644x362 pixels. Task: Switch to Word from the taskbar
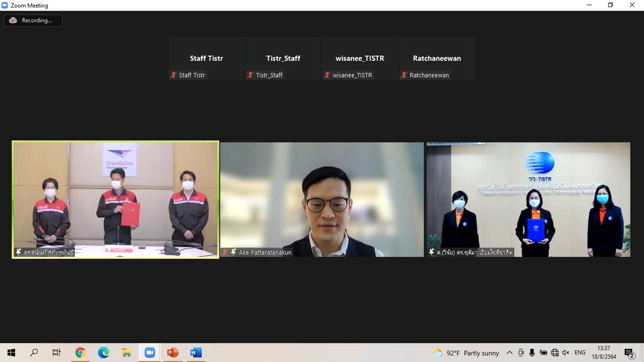196,352
